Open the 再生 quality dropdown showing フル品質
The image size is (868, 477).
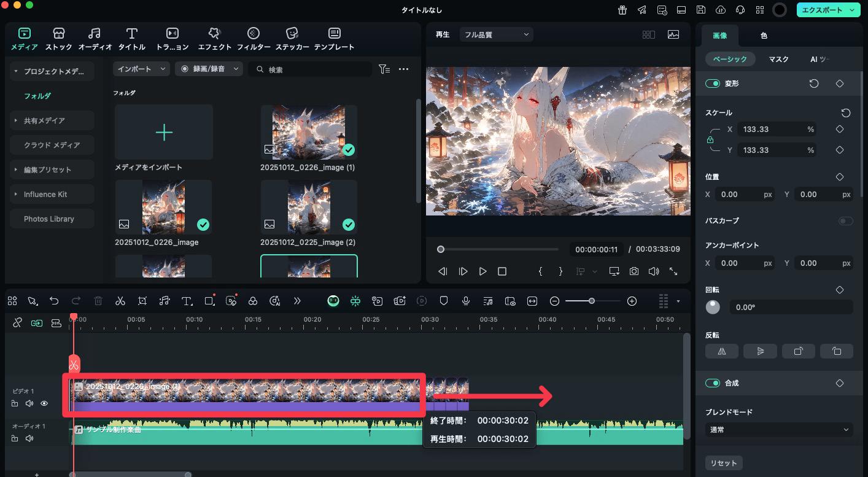click(x=496, y=34)
